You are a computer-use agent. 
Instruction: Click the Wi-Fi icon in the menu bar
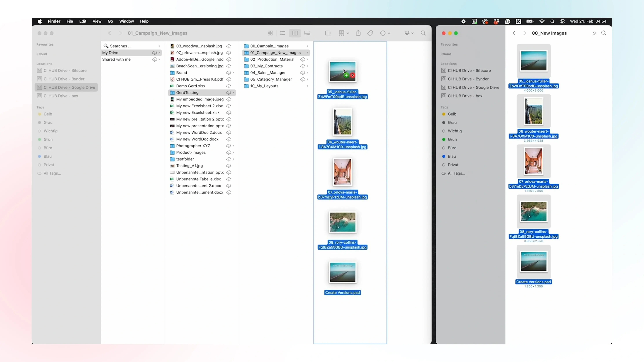tap(542, 21)
